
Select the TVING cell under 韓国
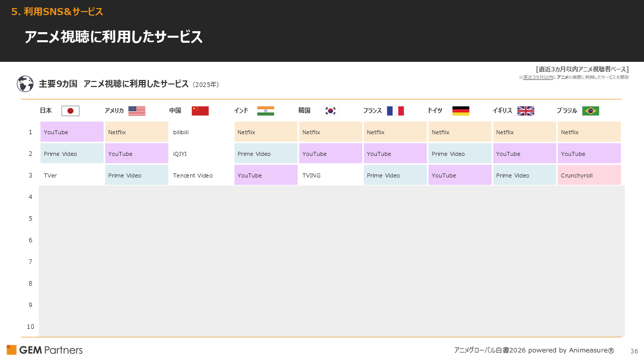click(331, 175)
